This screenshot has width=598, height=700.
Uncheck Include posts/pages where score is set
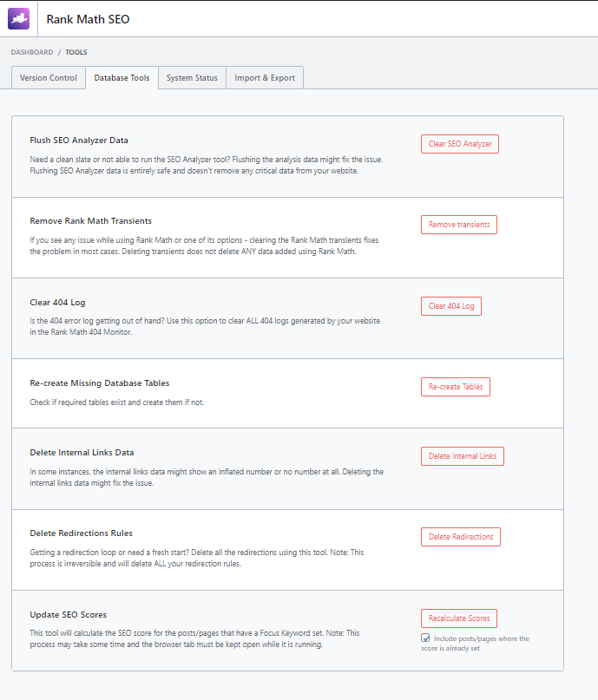[425, 638]
